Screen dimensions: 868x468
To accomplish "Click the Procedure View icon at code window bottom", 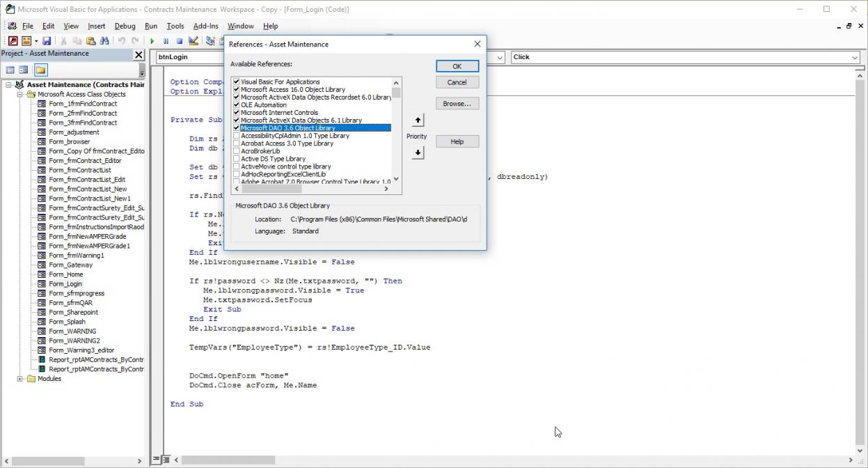I will point(155,460).
